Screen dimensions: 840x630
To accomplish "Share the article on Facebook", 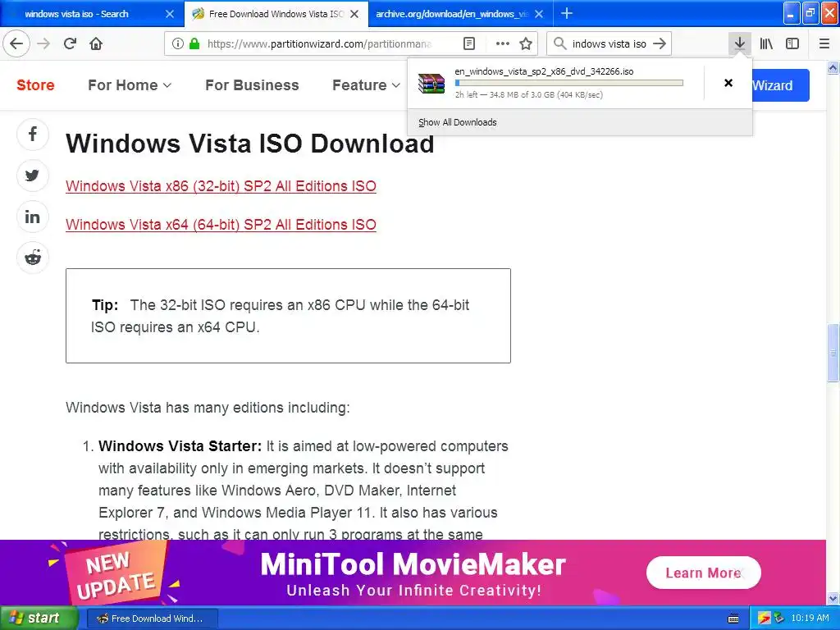I will coord(33,134).
